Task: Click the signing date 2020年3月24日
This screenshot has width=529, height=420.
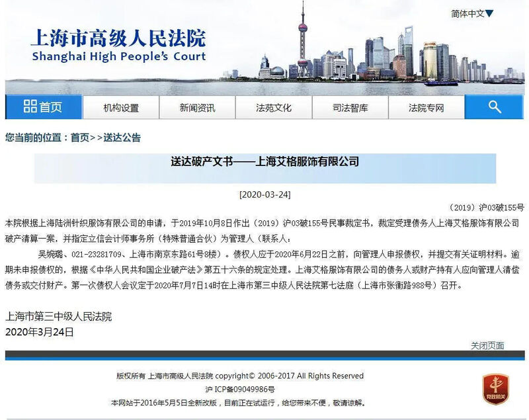Action: [x=40, y=332]
